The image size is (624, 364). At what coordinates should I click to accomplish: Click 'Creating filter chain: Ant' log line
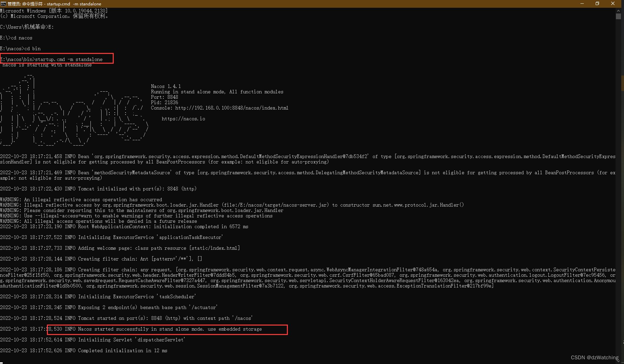click(101, 259)
